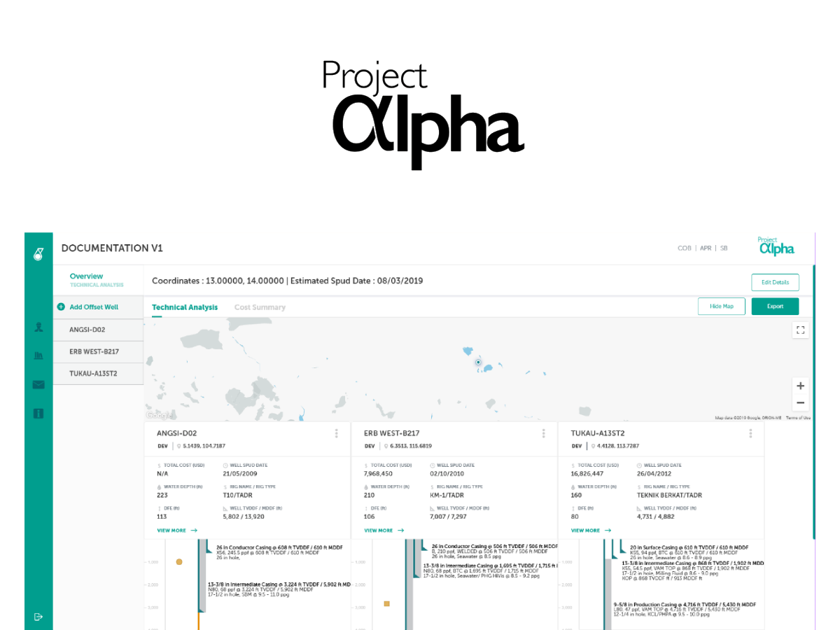This screenshot has height=630, width=840.
Task: Select ERB WEST-B217 in the offset well list
Action: click(x=98, y=351)
